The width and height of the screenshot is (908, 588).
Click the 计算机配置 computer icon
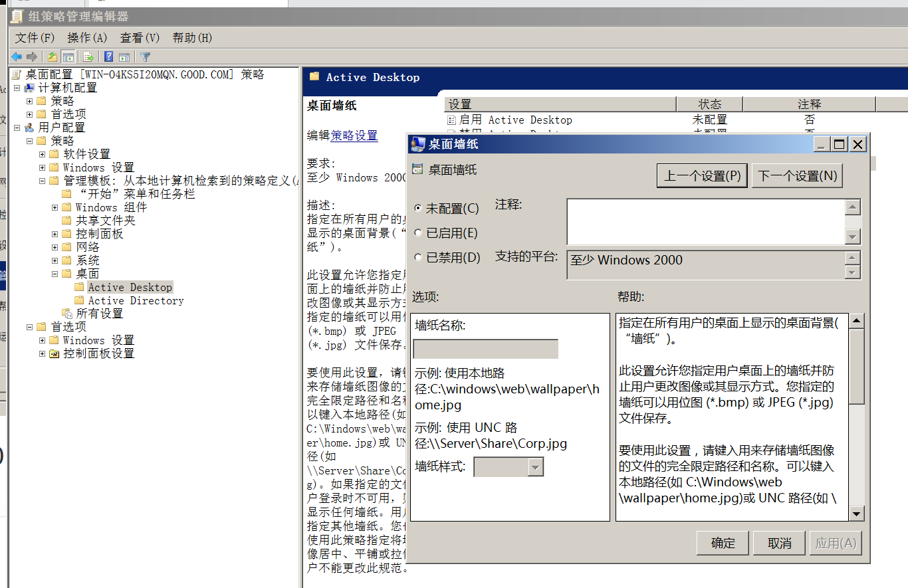[x=30, y=88]
